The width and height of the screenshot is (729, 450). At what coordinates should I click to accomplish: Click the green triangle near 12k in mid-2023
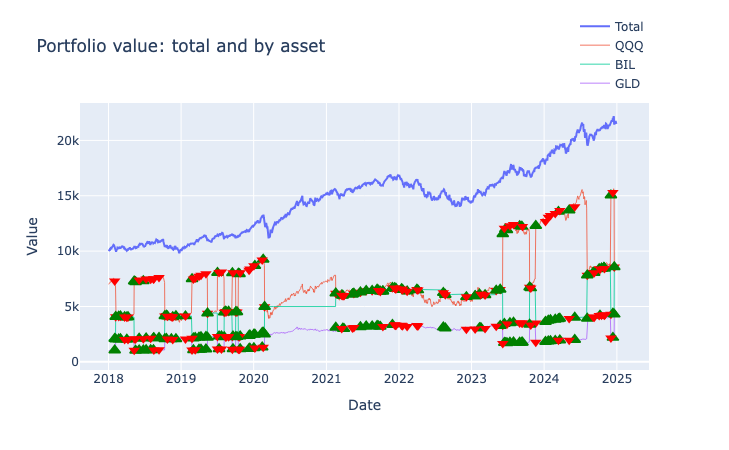pos(503,231)
